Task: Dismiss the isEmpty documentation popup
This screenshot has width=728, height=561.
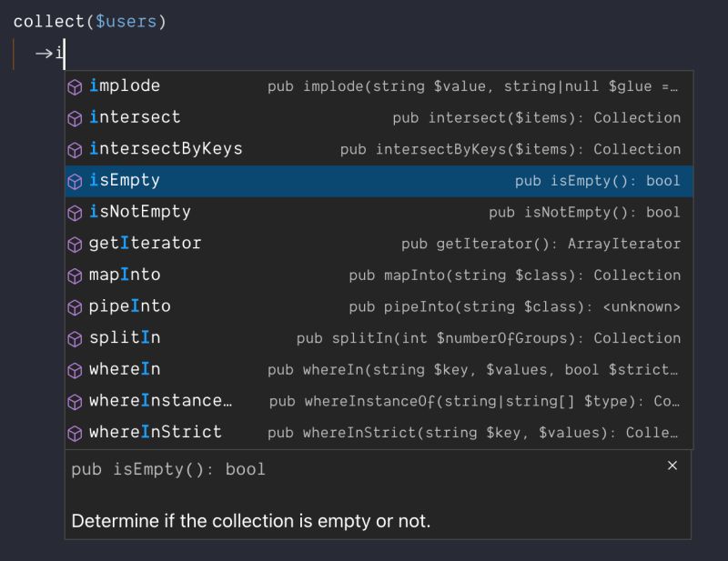Action: (672, 466)
